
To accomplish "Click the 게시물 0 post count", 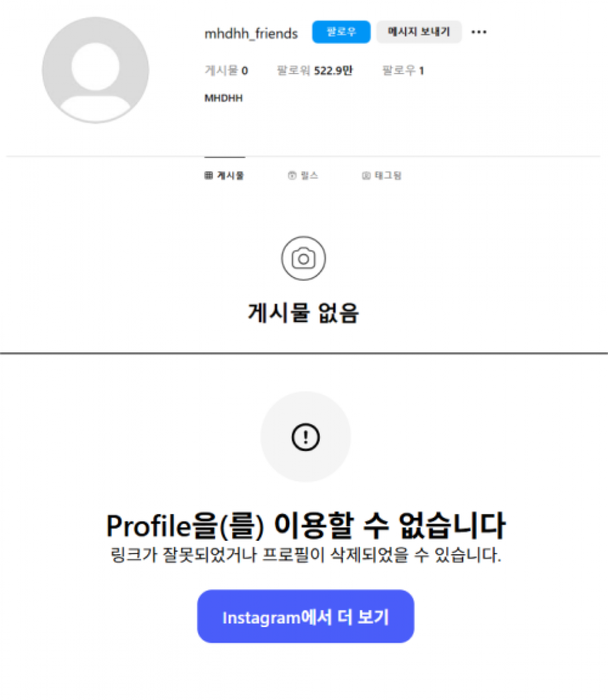I will (226, 71).
